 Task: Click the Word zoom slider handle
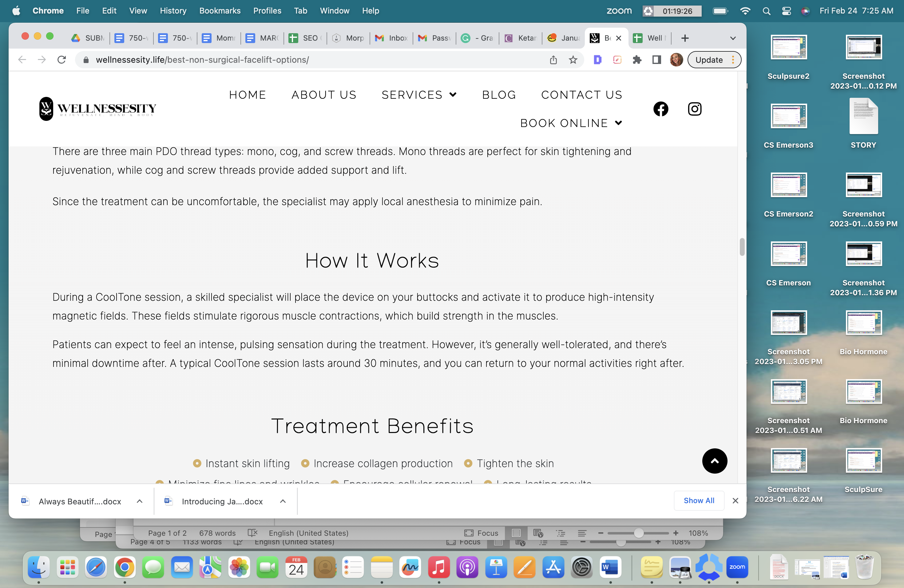click(x=639, y=533)
